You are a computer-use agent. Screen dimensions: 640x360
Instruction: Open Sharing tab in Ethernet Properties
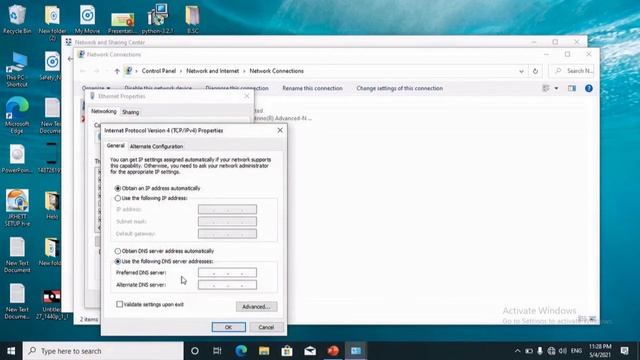click(131, 112)
